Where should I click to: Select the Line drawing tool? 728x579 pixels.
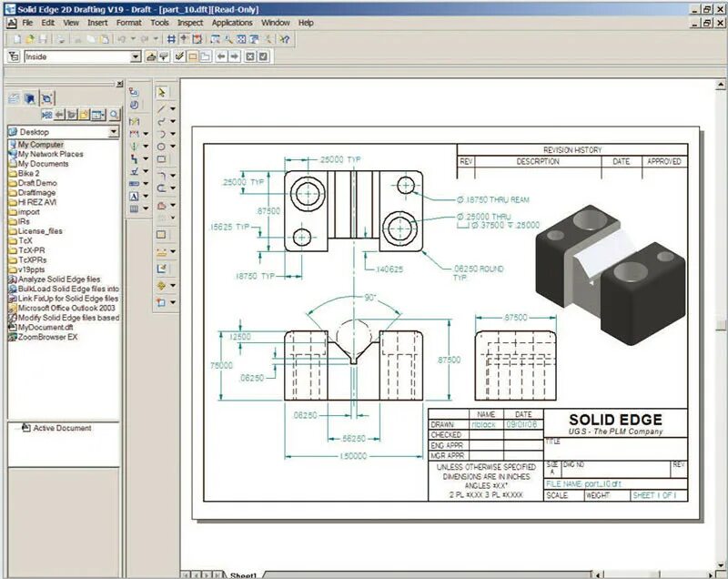click(x=161, y=108)
